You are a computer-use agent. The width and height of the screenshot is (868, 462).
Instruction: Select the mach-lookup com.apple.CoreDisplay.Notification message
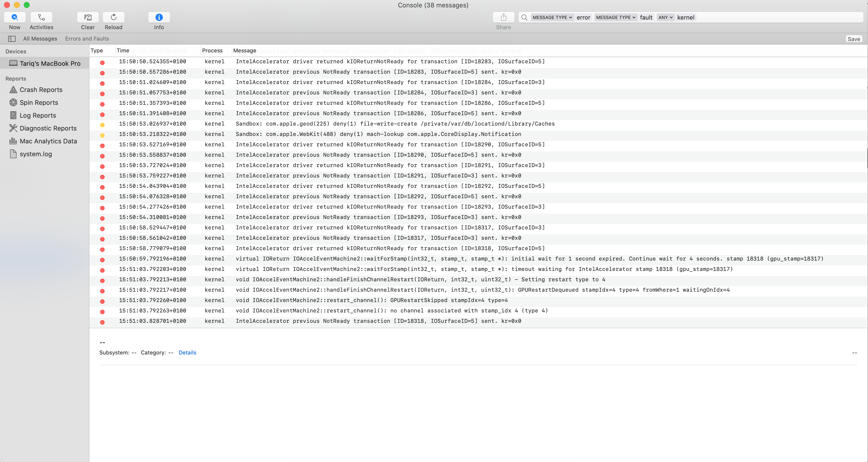(478, 134)
